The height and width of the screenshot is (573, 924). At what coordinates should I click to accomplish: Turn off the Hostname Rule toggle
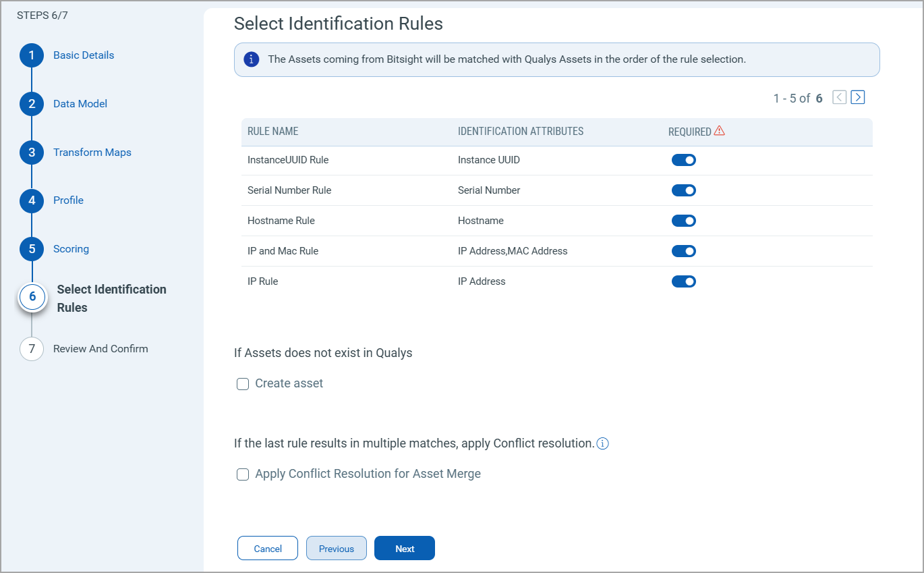[x=683, y=221]
